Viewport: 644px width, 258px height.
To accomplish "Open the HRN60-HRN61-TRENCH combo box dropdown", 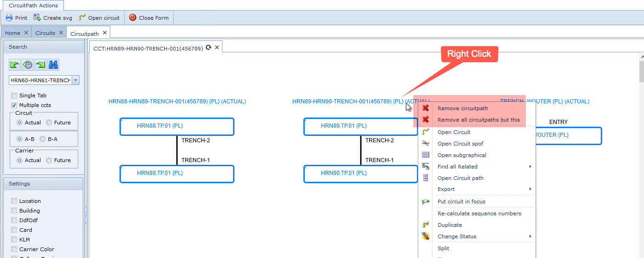I will point(75,80).
